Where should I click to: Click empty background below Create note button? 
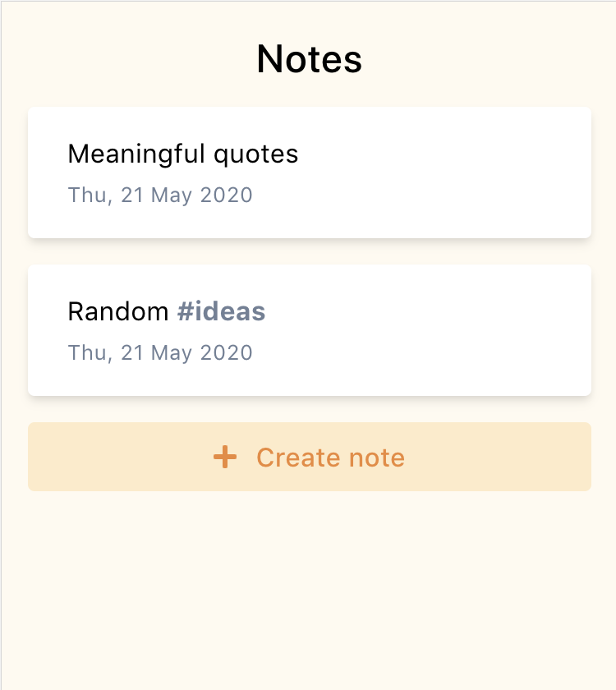(x=309, y=591)
